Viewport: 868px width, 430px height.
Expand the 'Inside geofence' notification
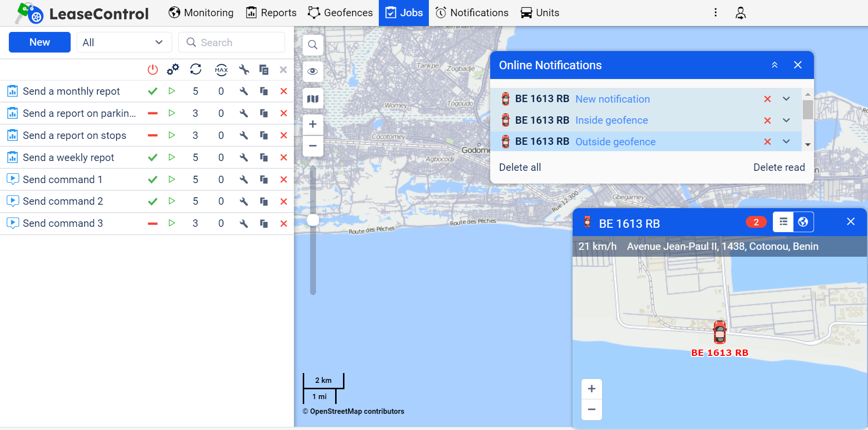tap(786, 120)
